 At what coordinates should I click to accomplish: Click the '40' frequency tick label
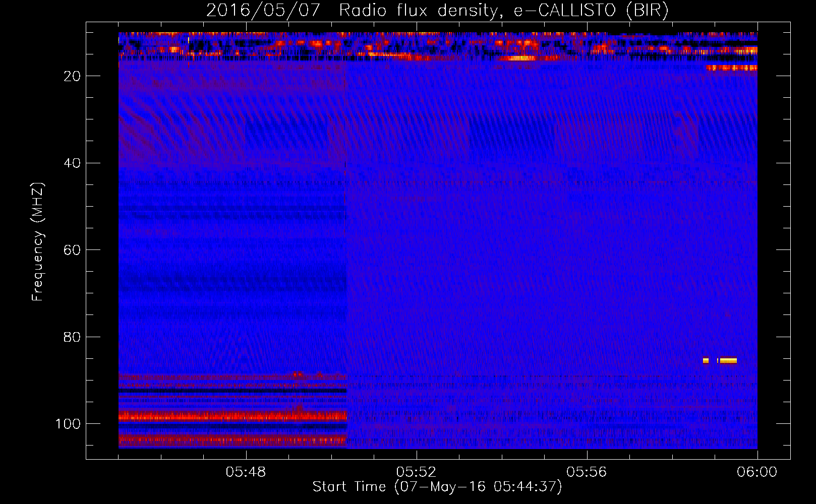(72, 163)
